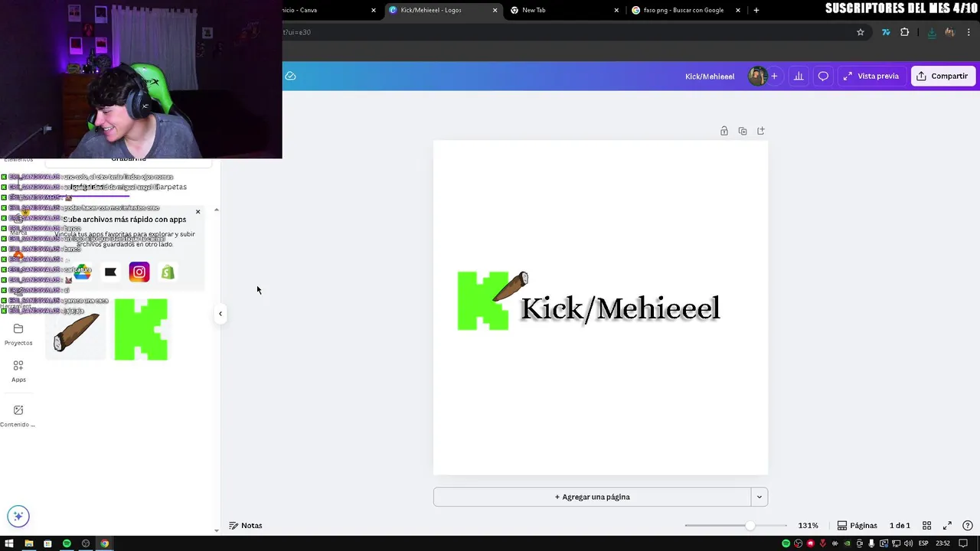980x551 pixels.
Task: Open the Páginas thumbnail view
Action: (x=857, y=526)
